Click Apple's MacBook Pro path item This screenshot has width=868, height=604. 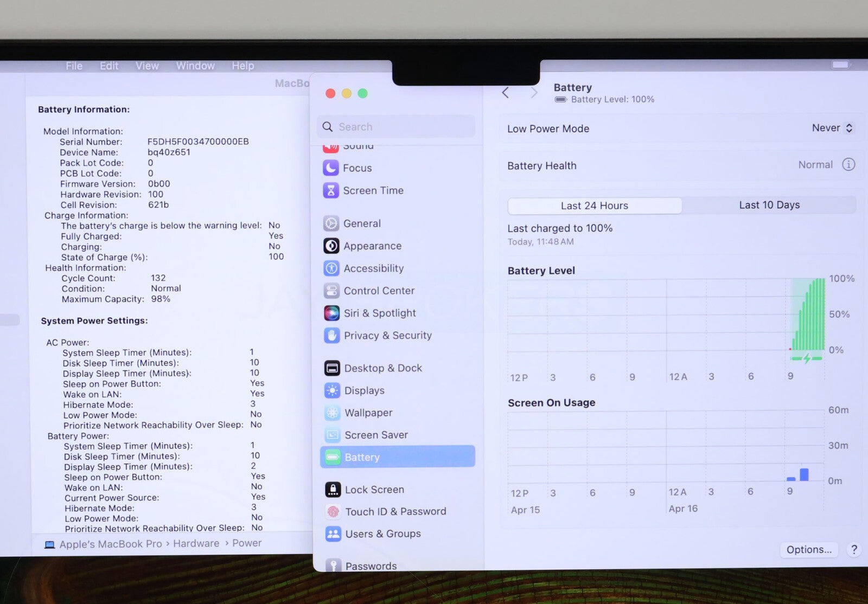pos(111,544)
